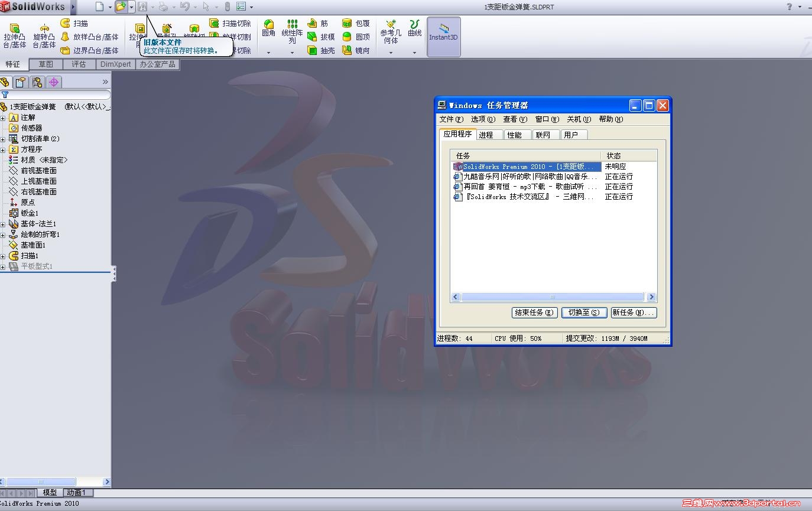Viewport: 812px width, 511px height.
Task: Click the 旋转凸台/基体 revolve boss tool
Action: [x=44, y=36]
